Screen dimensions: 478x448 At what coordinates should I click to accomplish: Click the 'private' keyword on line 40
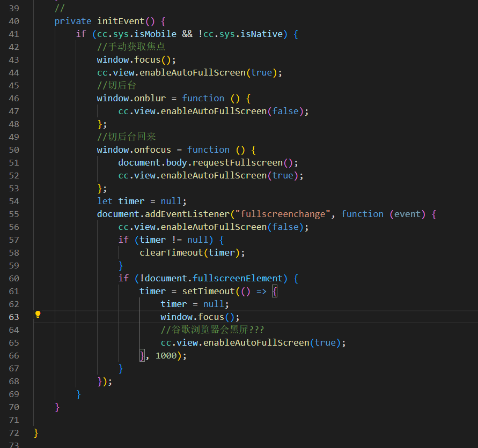pyautogui.click(x=73, y=21)
